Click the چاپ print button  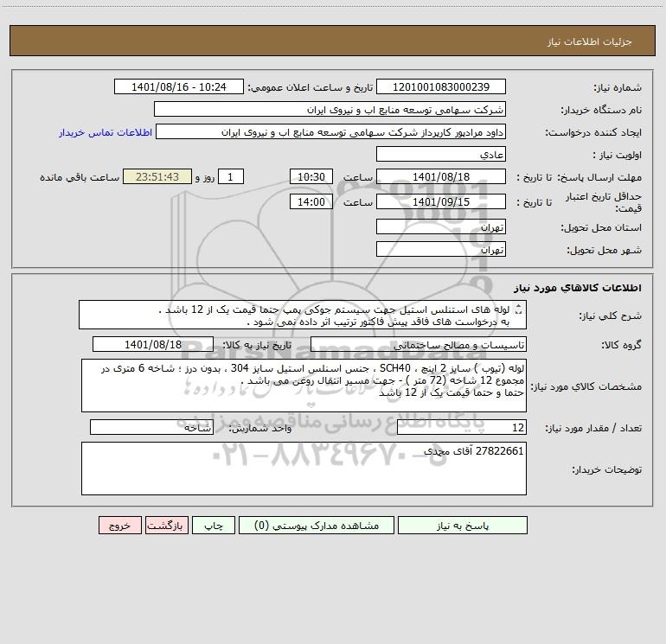click(x=214, y=526)
